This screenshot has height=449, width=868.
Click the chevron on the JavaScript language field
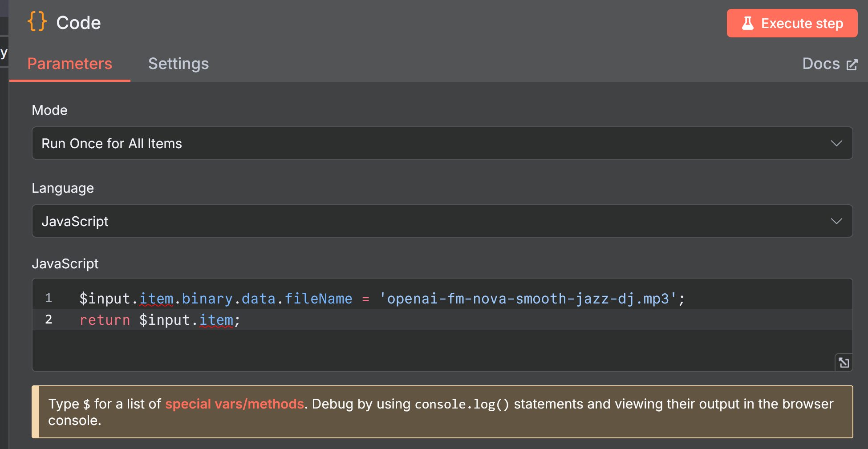click(x=837, y=221)
